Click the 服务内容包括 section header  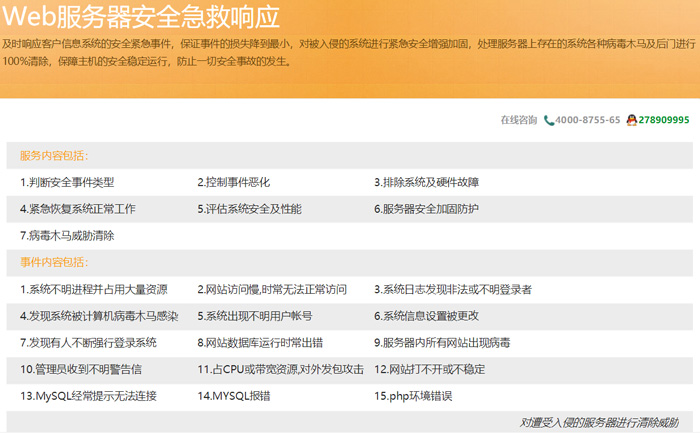click(54, 156)
